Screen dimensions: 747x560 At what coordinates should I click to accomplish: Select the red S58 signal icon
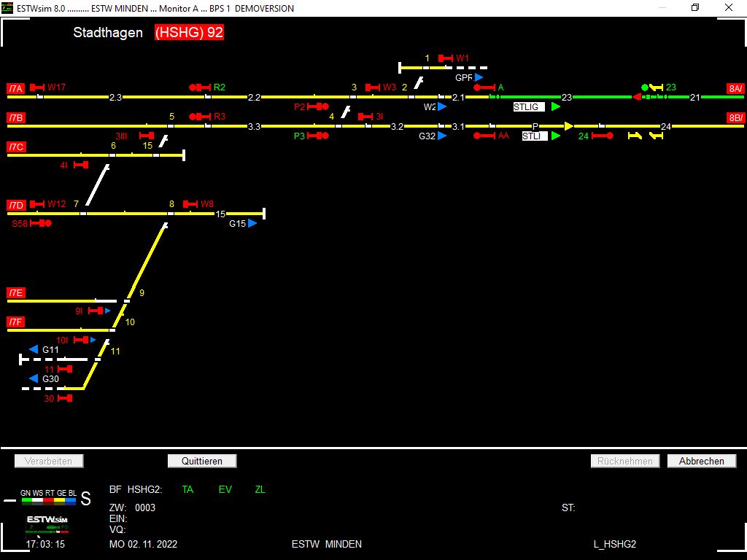pos(41,223)
